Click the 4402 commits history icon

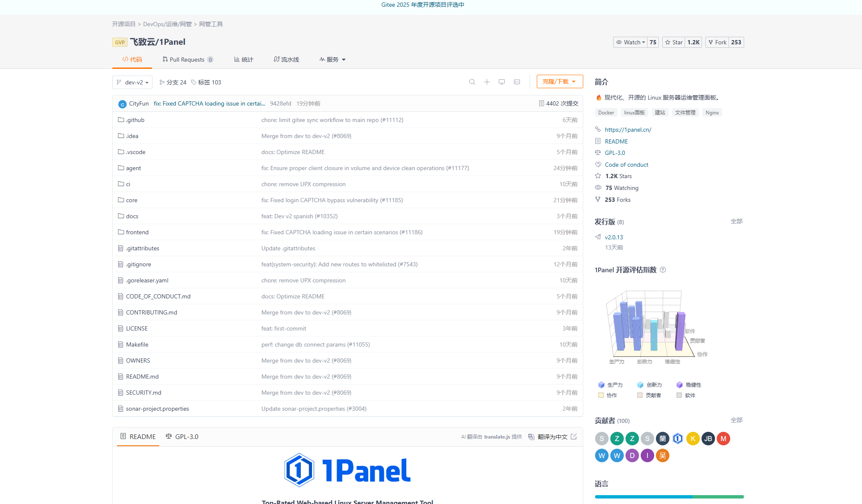point(541,103)
